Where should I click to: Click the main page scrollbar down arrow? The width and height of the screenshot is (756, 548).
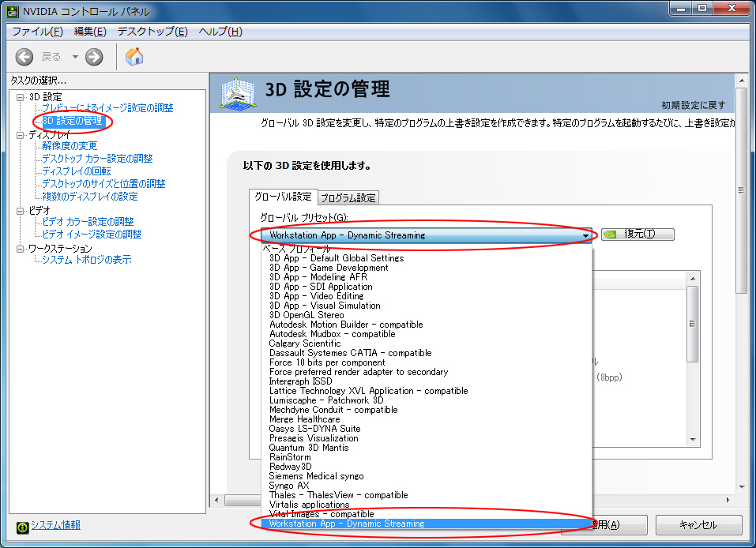(x=742, y=486)
